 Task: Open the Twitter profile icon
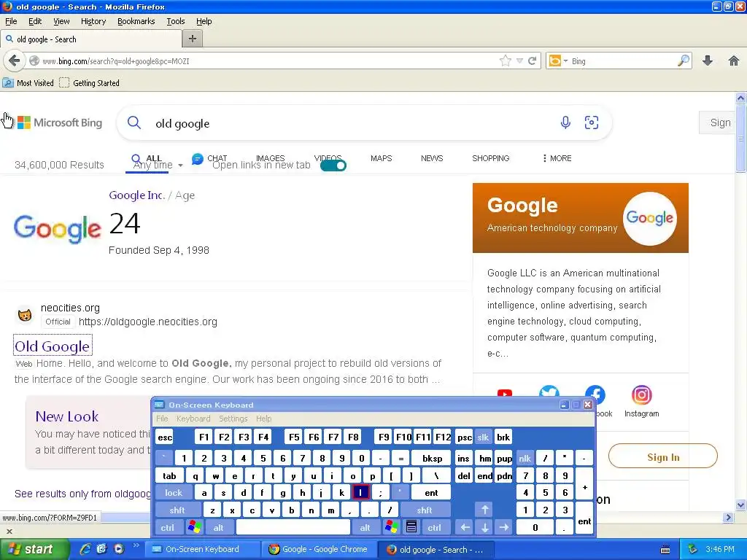(549, 391)
